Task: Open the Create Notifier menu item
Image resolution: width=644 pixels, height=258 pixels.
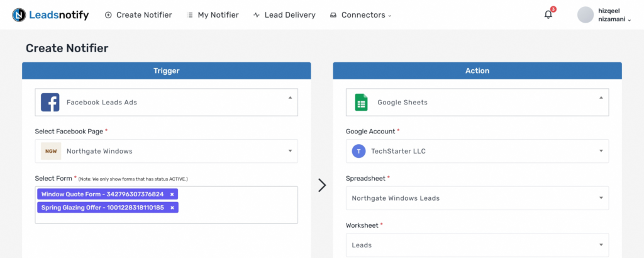Action: 138,15
